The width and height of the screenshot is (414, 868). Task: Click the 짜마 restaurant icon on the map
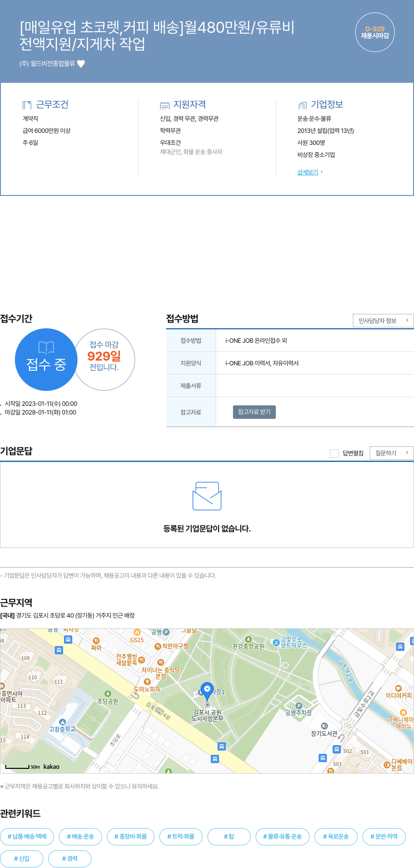click(96, 641)
